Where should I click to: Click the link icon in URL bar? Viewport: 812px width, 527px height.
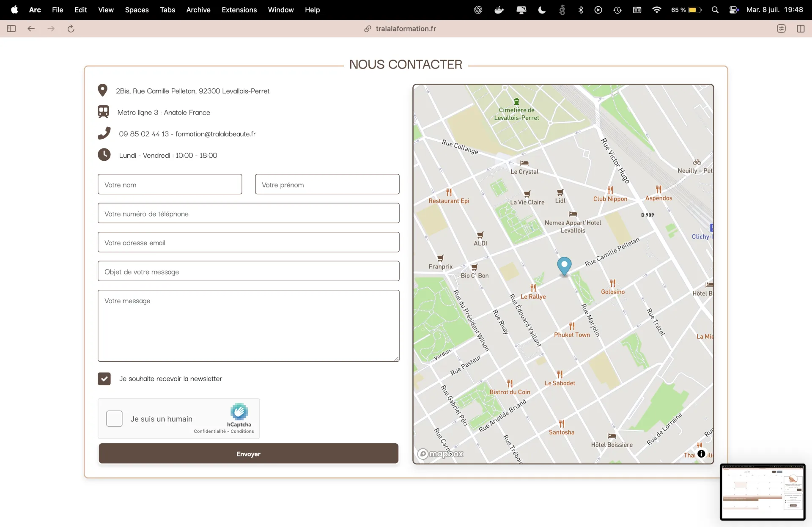click(368, 28)
